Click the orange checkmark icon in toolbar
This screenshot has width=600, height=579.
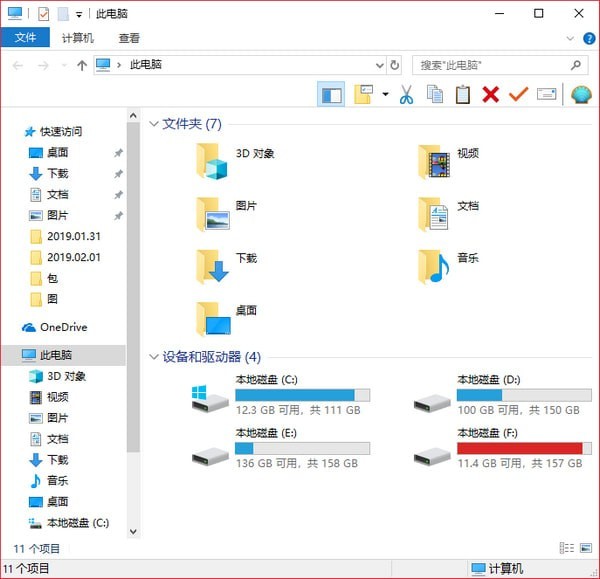pos(518,95)
